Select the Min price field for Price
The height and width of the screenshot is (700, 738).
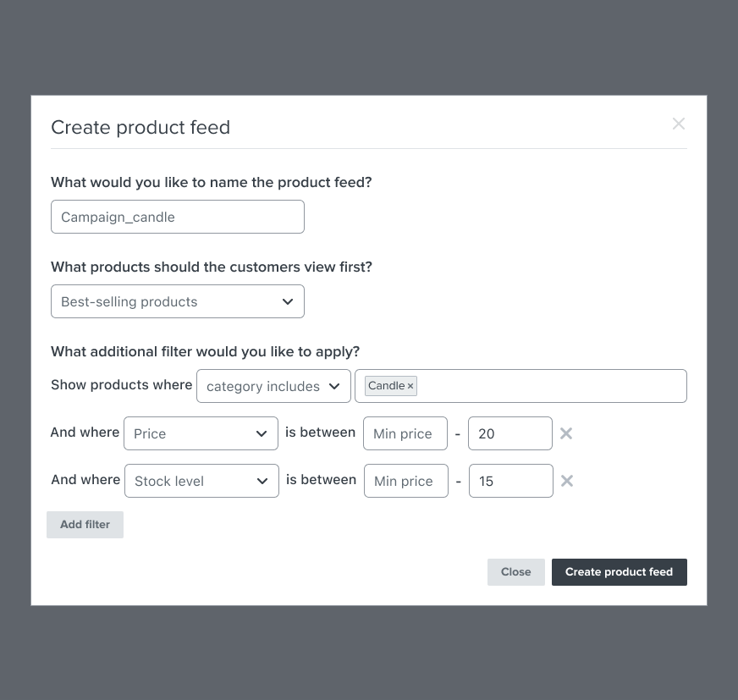pos(405,433)
